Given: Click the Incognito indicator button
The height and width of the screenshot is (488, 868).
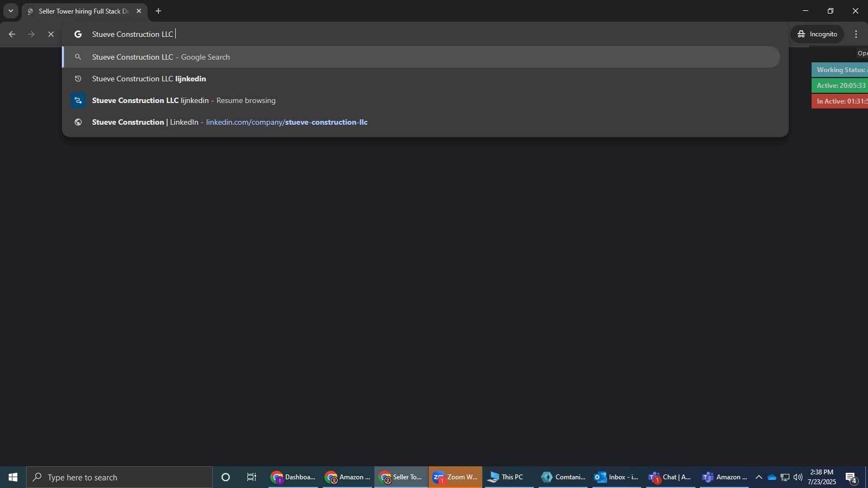Looking at the screenshot, I should coord(817,34).
